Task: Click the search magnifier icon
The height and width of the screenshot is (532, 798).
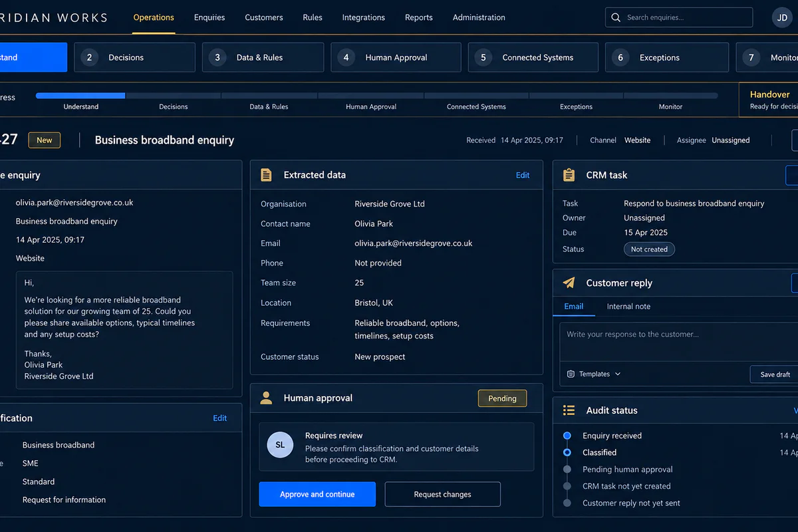Action: (x=616, y=17)
